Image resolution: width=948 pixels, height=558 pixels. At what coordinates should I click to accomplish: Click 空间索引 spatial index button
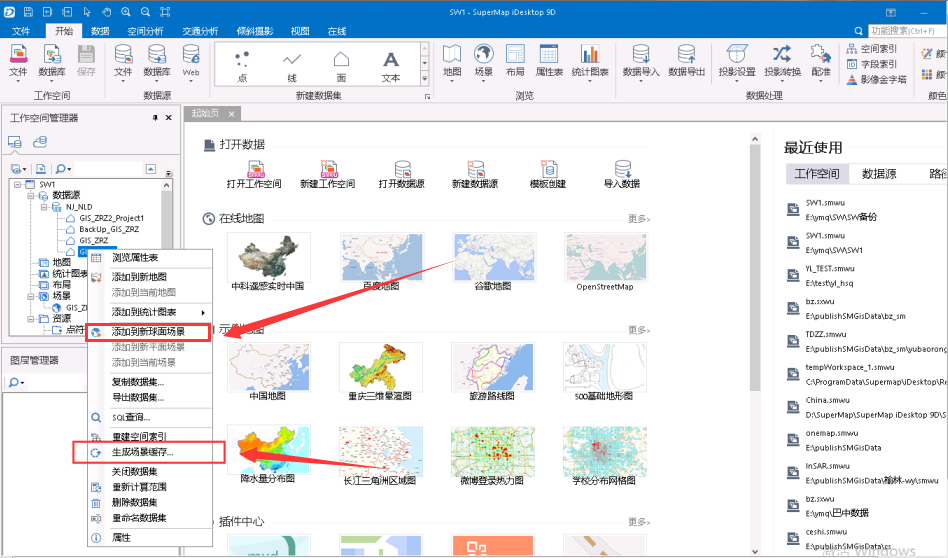coord(871,49)
